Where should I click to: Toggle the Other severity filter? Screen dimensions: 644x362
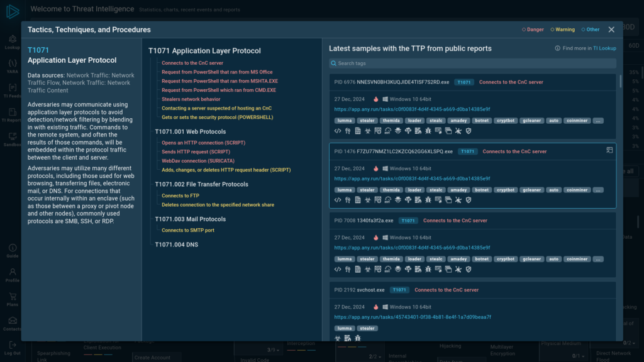(x=591, y=30)
